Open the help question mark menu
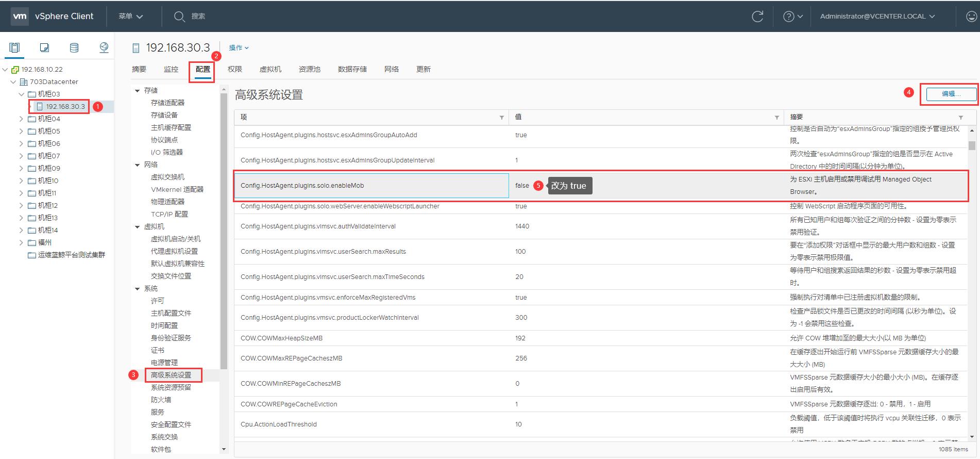980x459 pixels. pyautogui.click(x=792, y=17)
